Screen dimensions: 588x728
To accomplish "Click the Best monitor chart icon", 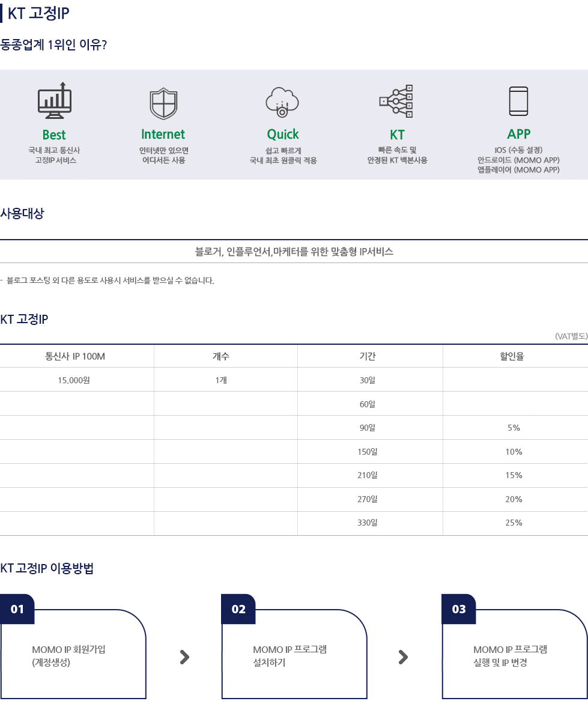I will point(55,101).
